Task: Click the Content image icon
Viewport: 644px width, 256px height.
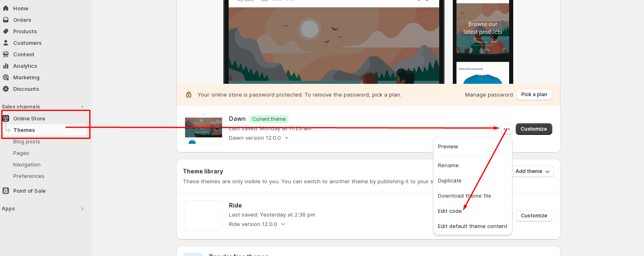Action: [x=6, y=54]
